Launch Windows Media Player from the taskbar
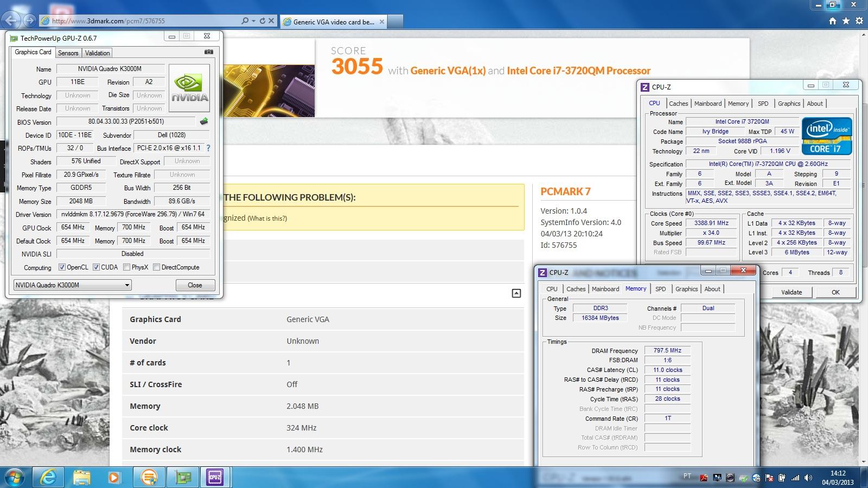 [113, 477]
